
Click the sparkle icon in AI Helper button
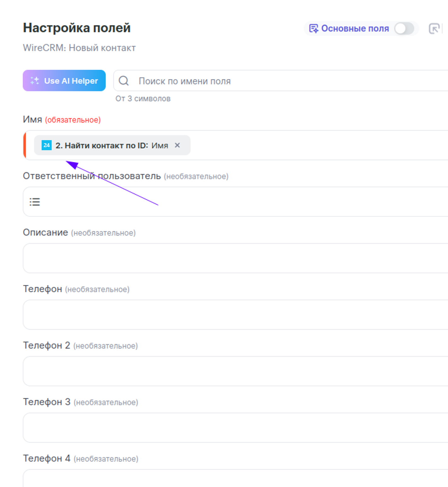coord(35,81)
